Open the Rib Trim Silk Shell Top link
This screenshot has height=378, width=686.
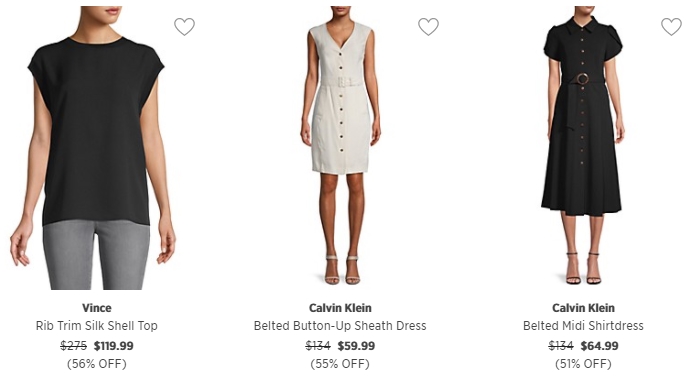click(x=97, y=326)
